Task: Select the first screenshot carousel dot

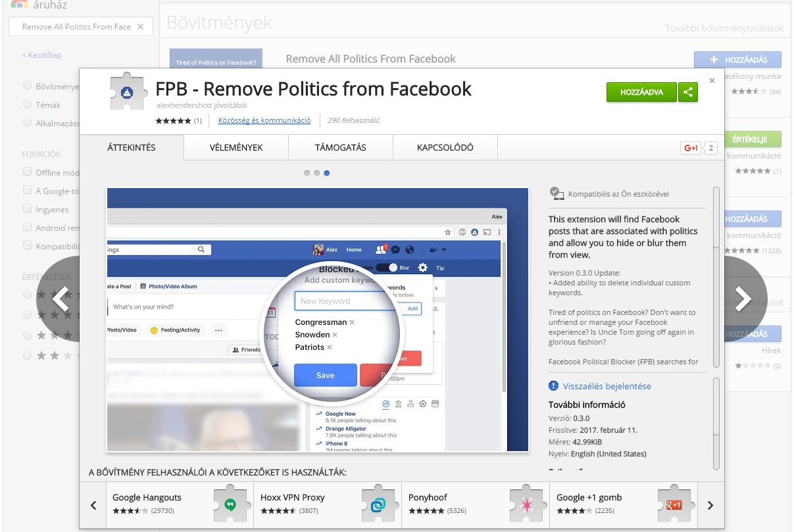Action: coord(307,174)
